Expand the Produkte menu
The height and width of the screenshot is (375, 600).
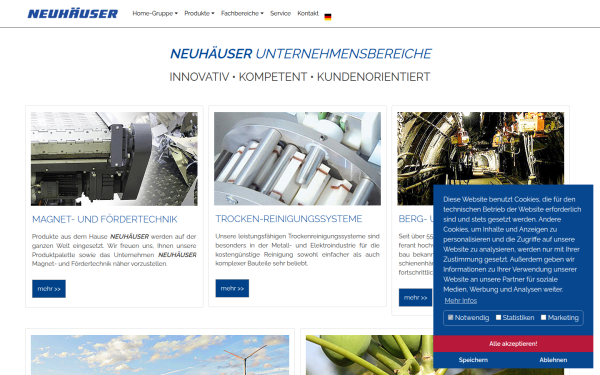click(x=199, y=13)
